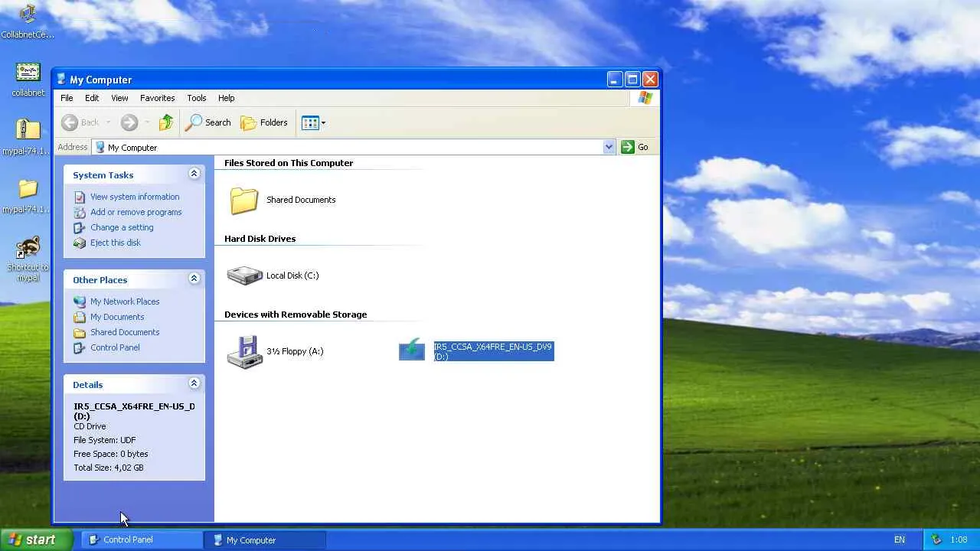The width and height of the screenshot is (980, 551).
Task: Click Change a setting link
Action: point(122,227)
